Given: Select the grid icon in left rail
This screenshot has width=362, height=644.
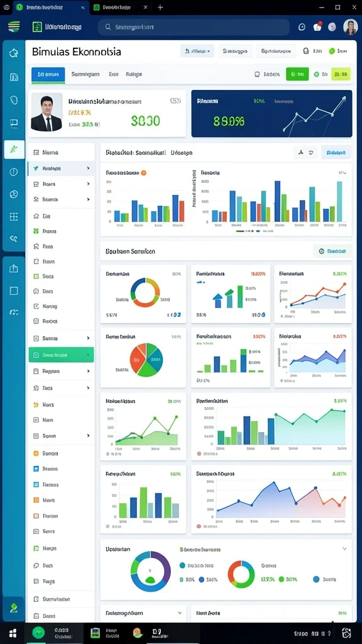Looking at the screenshot, I should (14, 216).
